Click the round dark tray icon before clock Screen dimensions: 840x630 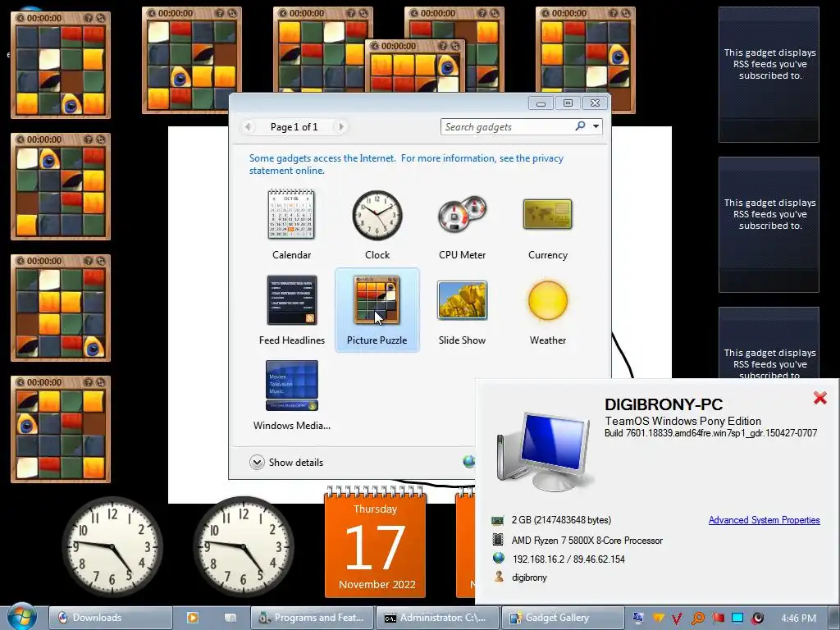click(x=757, y=619)
